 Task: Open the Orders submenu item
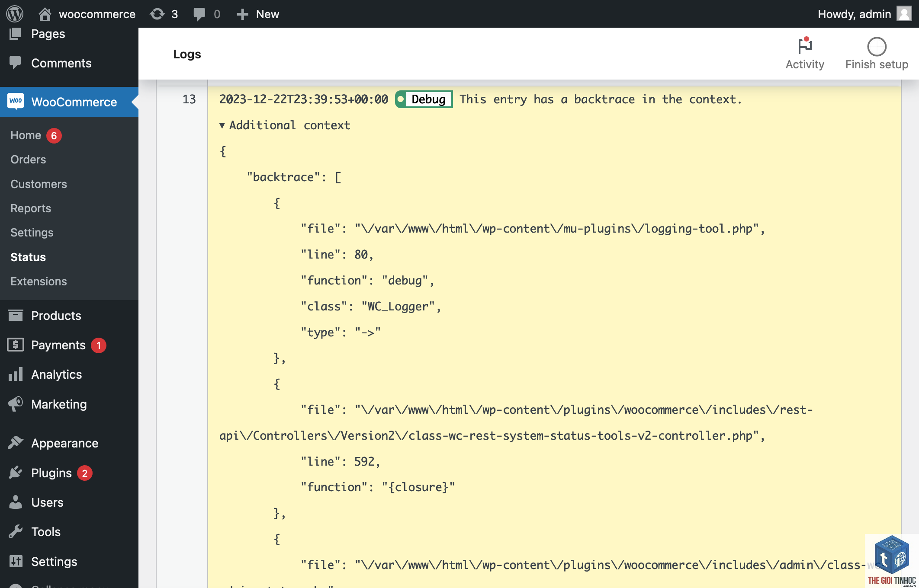[x=28, y=160]
